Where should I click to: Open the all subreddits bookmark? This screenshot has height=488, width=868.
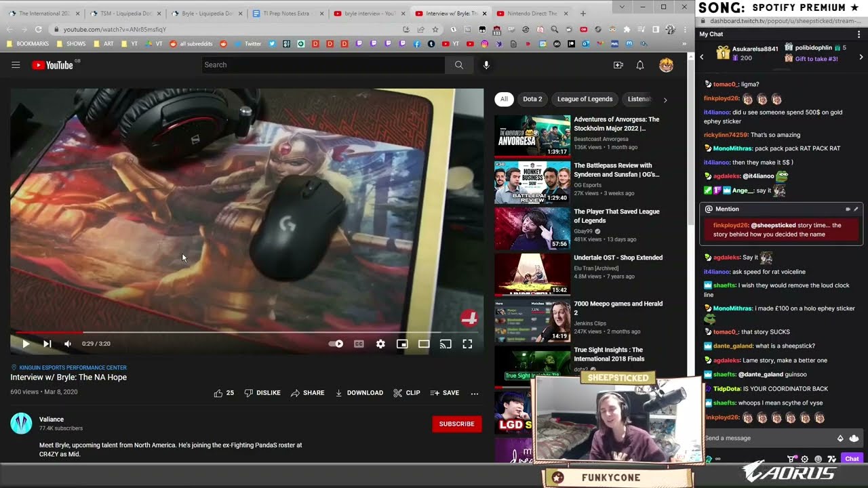click(x=191, y=43)
